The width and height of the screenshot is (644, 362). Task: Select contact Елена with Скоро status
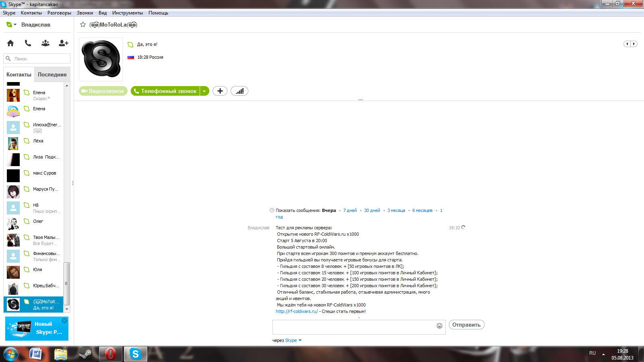(x=34, y=95)
